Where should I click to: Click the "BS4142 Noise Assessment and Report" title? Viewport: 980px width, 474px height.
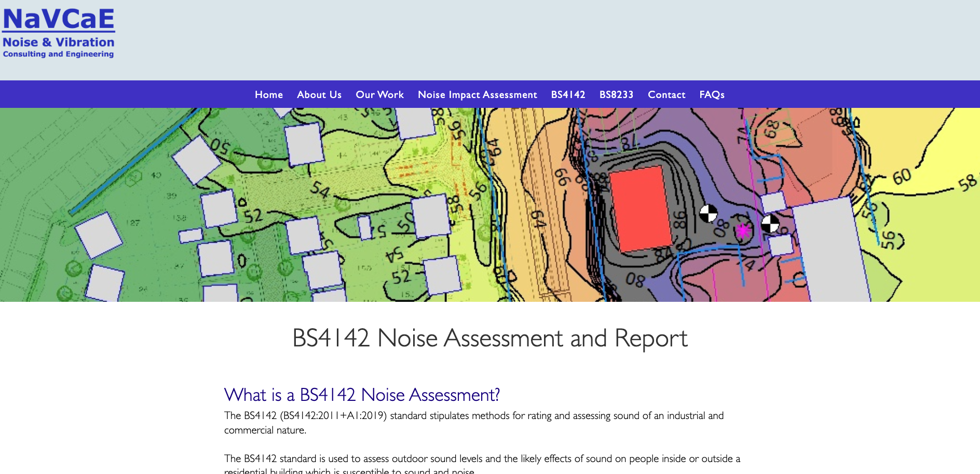tap(489, 338)
